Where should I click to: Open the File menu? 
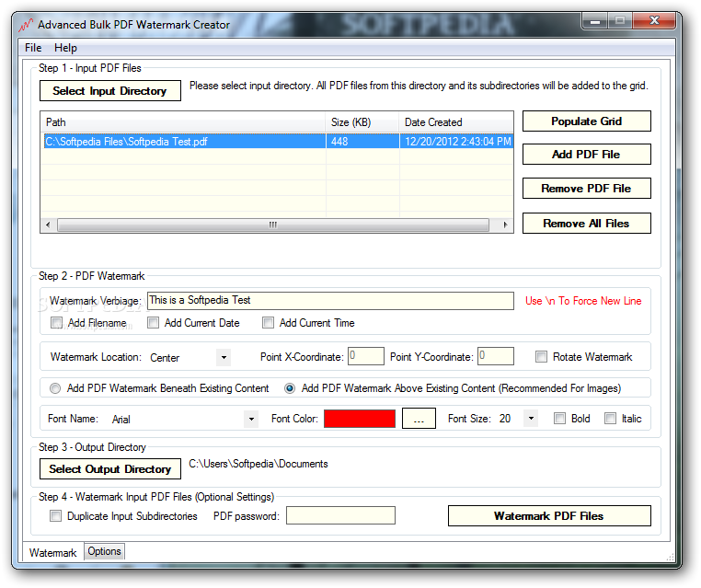33,48
